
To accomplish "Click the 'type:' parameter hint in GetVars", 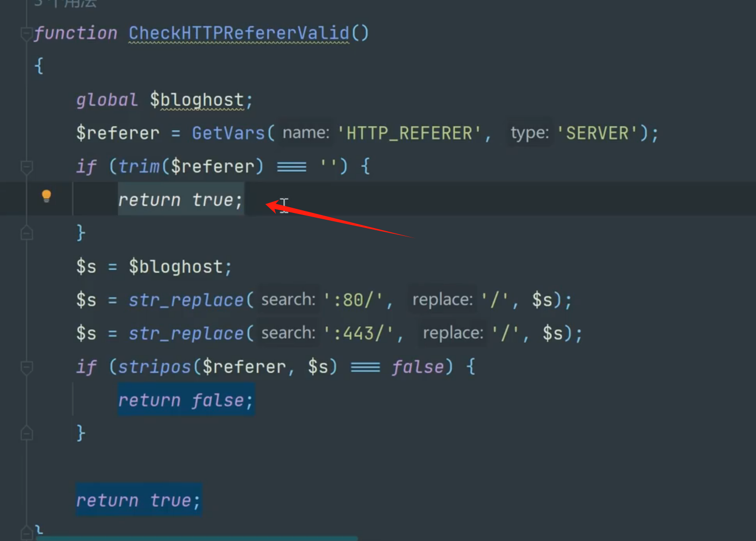I will click(x=529, y=133).
